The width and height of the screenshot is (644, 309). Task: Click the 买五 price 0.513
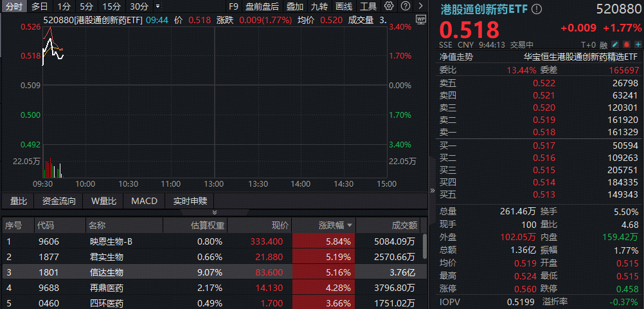pyautogui.click(x=544, y=194)
